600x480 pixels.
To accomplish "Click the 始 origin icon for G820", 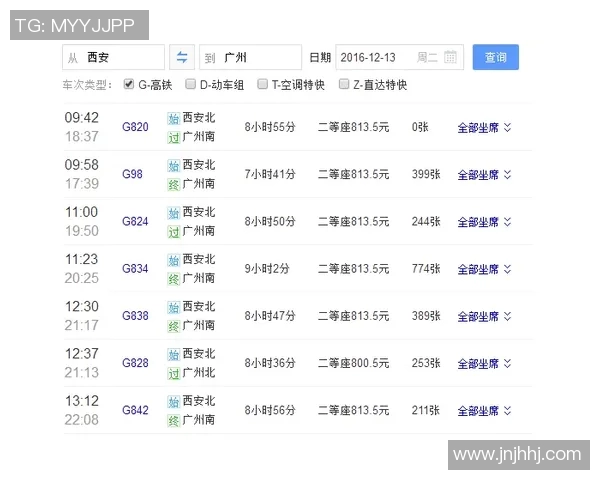I will pos(174,118).
